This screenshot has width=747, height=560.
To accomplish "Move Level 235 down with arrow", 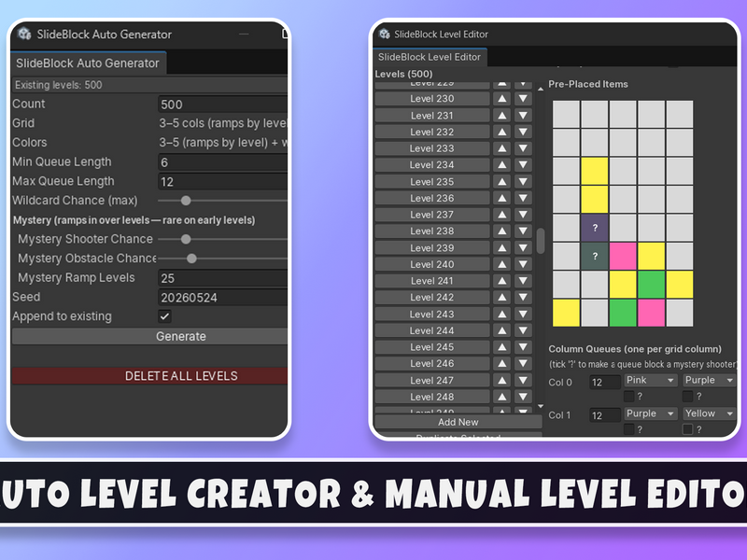I will pyautogui.click(x=523, y=181).
